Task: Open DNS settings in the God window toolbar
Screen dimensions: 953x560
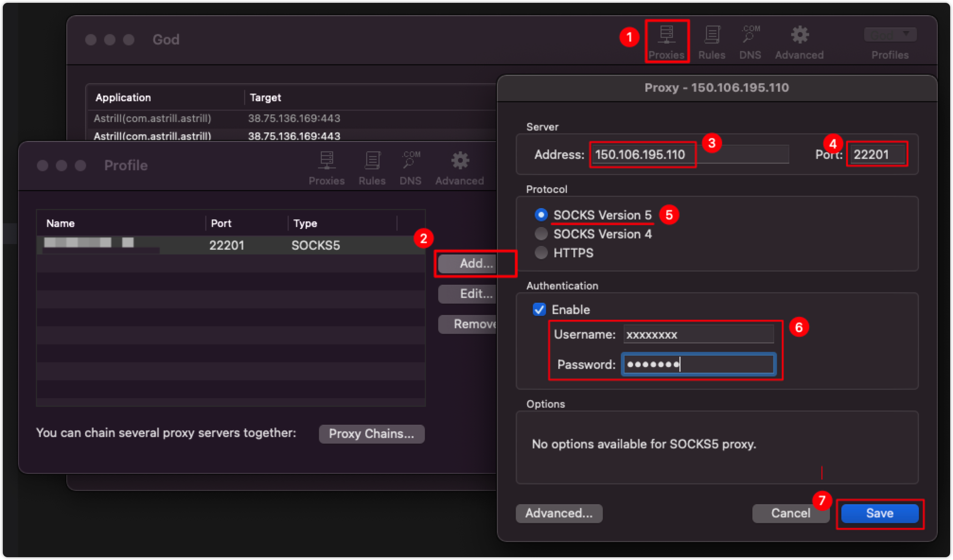Action: click(x=750, y=42)
